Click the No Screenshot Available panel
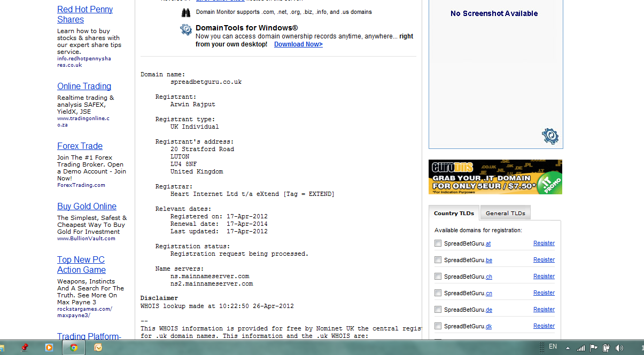 click(x=495, y=74)
